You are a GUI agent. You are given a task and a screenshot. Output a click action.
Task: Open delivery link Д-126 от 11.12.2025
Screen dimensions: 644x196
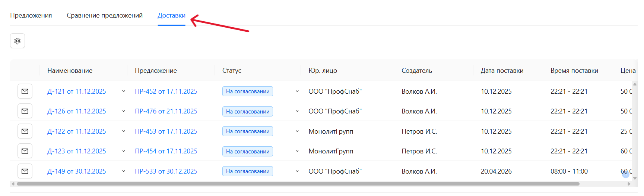(x=77, y=111)
